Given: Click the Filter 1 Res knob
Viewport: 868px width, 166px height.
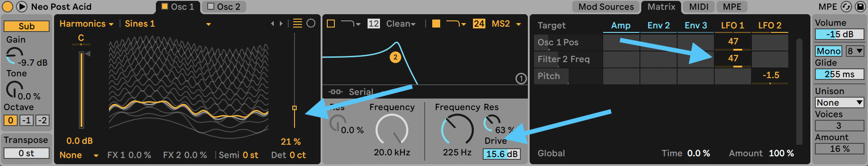Looking at the screenshot, I should click(x=338, y=123).
